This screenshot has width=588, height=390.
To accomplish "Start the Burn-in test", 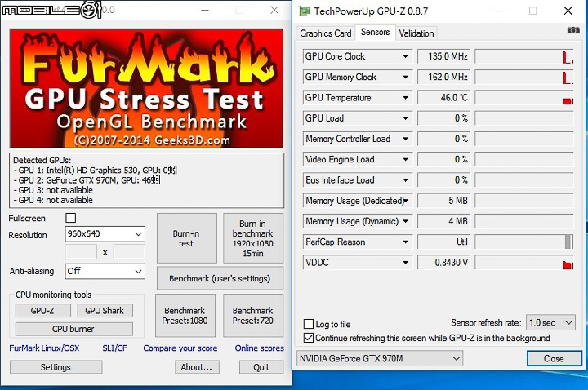I will (186, 238).
